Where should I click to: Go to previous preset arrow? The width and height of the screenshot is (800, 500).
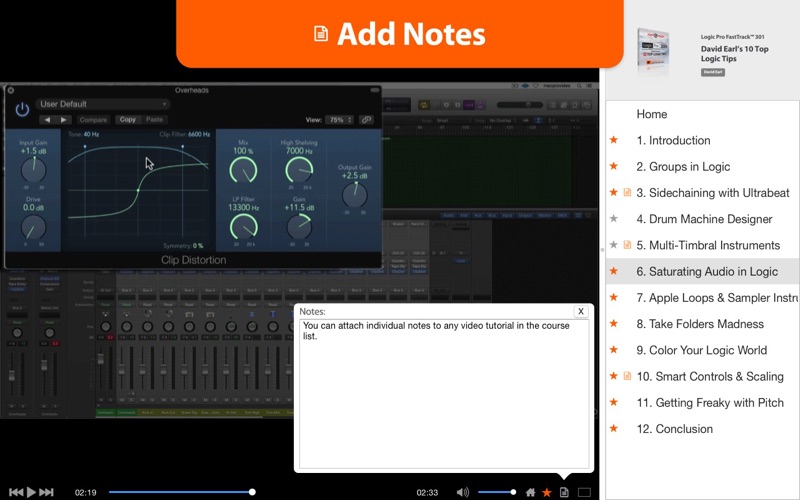click(x=47, y=120)
